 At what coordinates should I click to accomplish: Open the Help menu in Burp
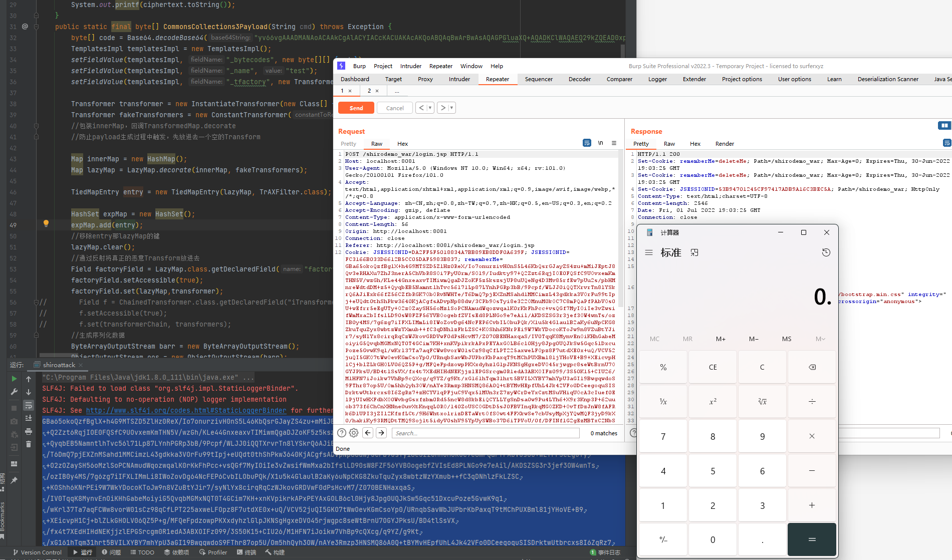497,66
